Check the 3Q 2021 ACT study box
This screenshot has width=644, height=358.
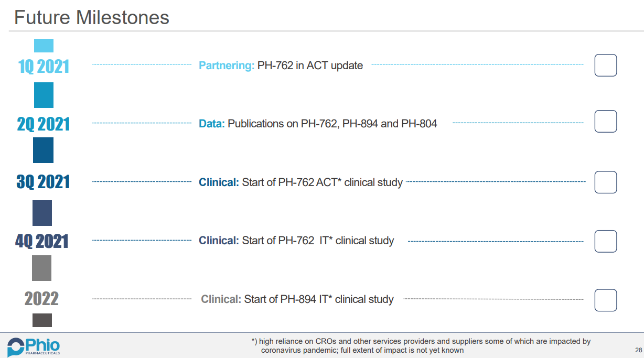pos(605,182)
